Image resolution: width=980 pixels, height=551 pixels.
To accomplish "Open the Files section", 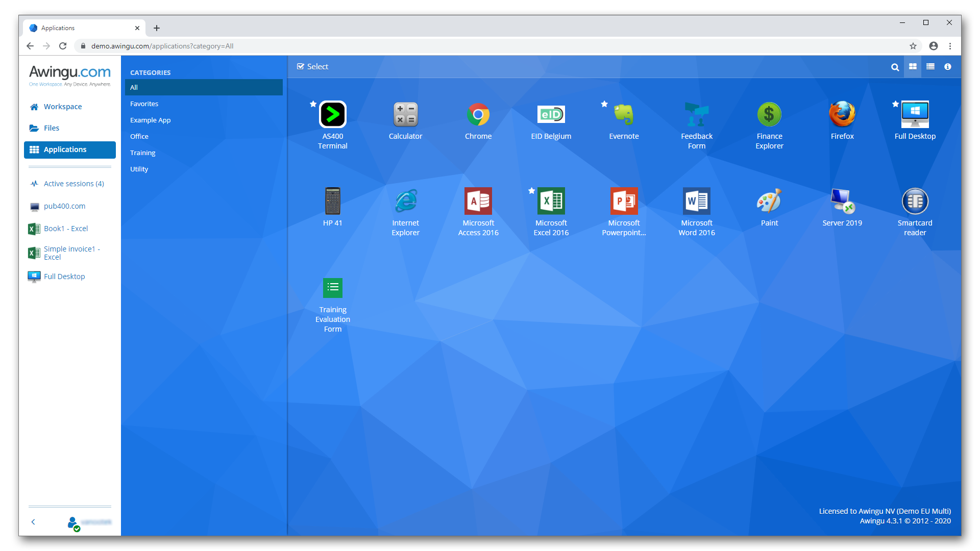I will click(x=51, y=128).
